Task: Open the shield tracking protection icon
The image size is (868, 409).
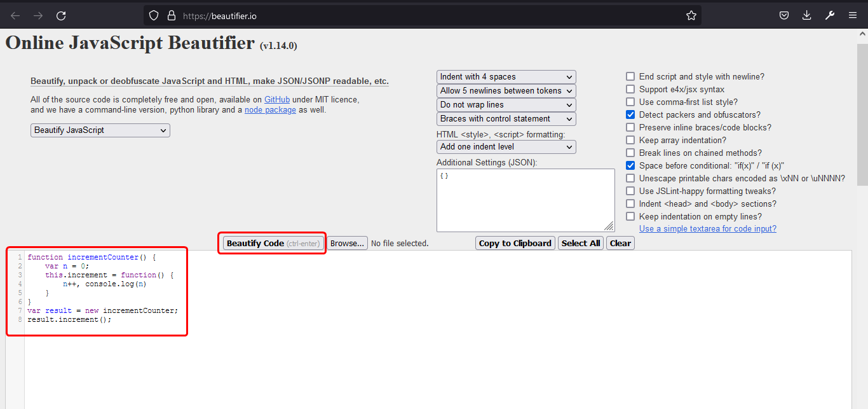Action: (x=154, y=15)
